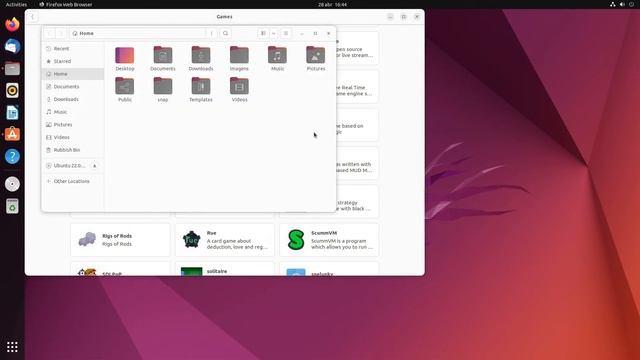Viewport: 640px width, 360px height.
Task: Select Starred in Files sidebar
Action: [73, 61]
